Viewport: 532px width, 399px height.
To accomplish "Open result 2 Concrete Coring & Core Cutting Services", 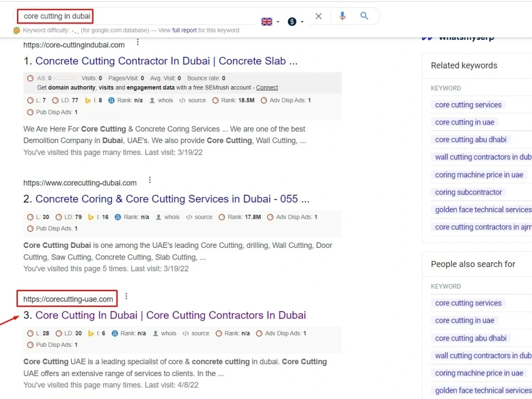I will (x=172, y=199).
